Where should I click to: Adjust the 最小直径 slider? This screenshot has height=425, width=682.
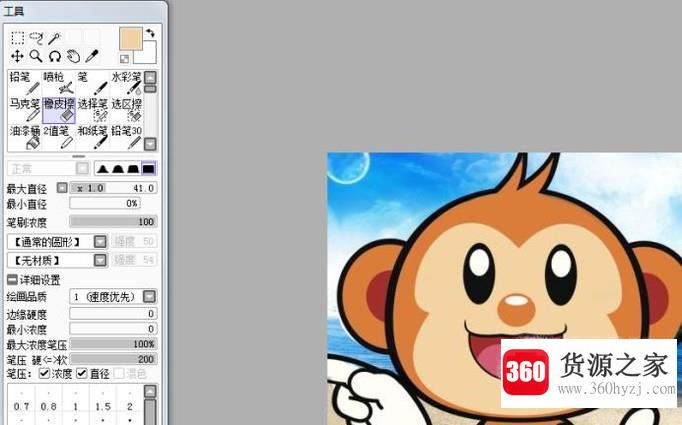pos(105,203)
